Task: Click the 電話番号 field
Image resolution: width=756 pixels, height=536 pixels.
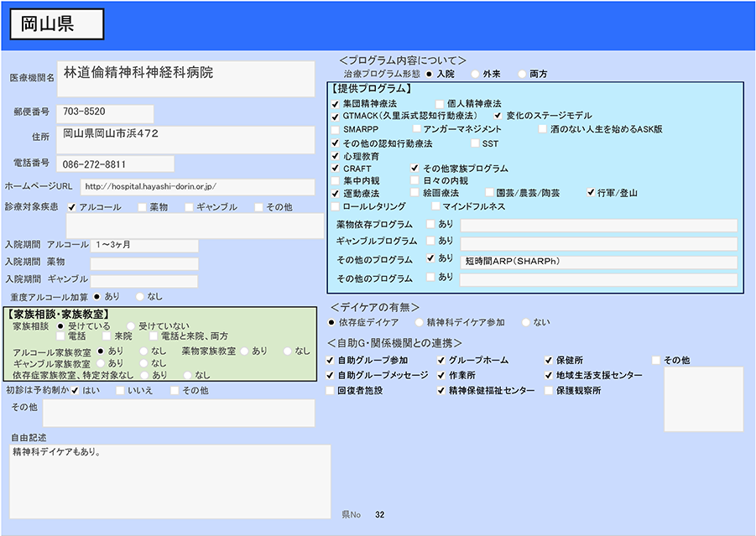Action: point(116,164)
